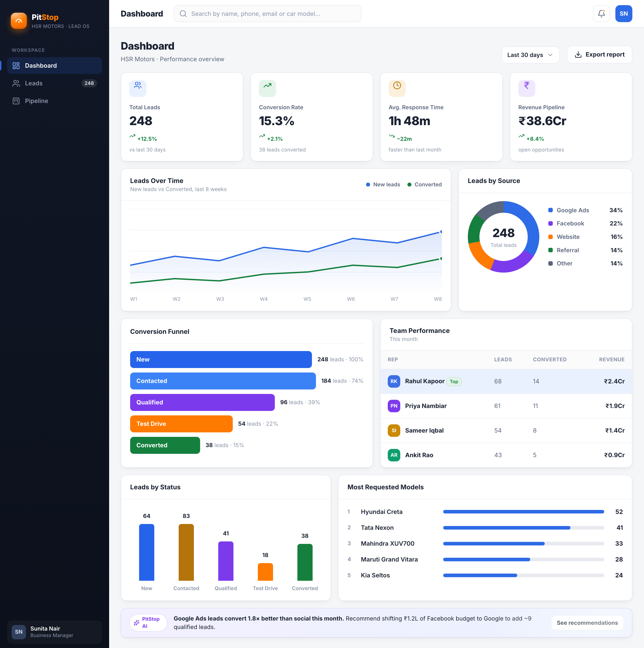Click the New funnel bar
This screenshot has height=648, width=644.
point(221,360)
